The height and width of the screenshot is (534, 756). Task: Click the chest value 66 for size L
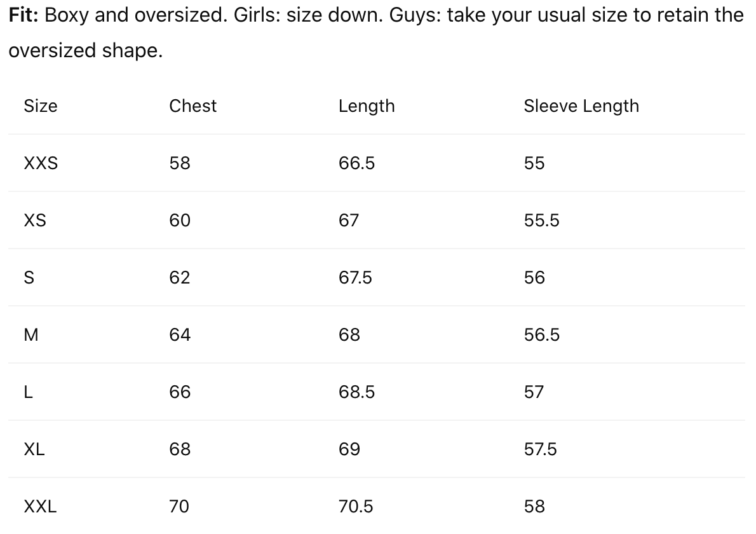pyautogui.click(x=179, y=392)
